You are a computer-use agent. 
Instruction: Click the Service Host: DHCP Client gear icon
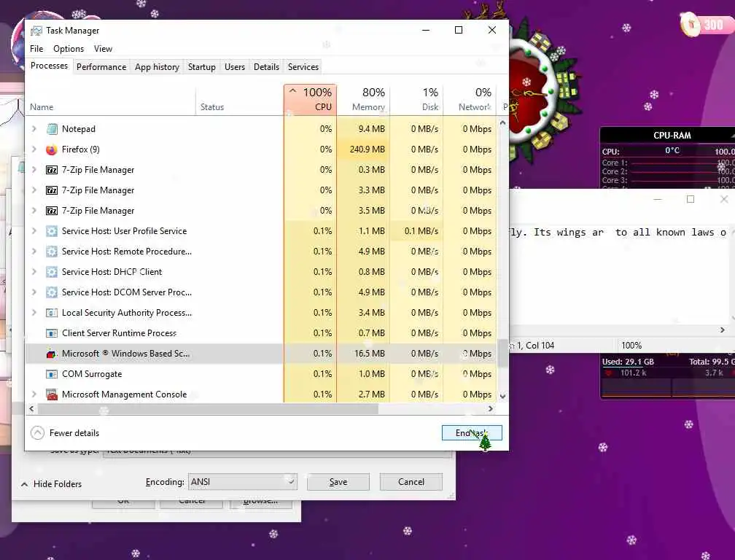point(52,272)
